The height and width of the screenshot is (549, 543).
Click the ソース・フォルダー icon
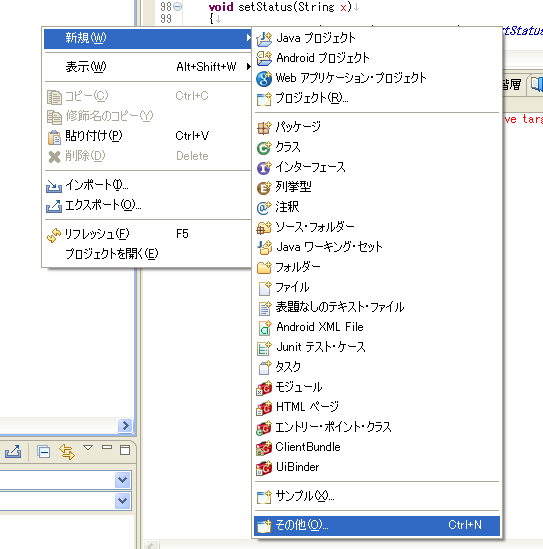(x=264, y=228)
